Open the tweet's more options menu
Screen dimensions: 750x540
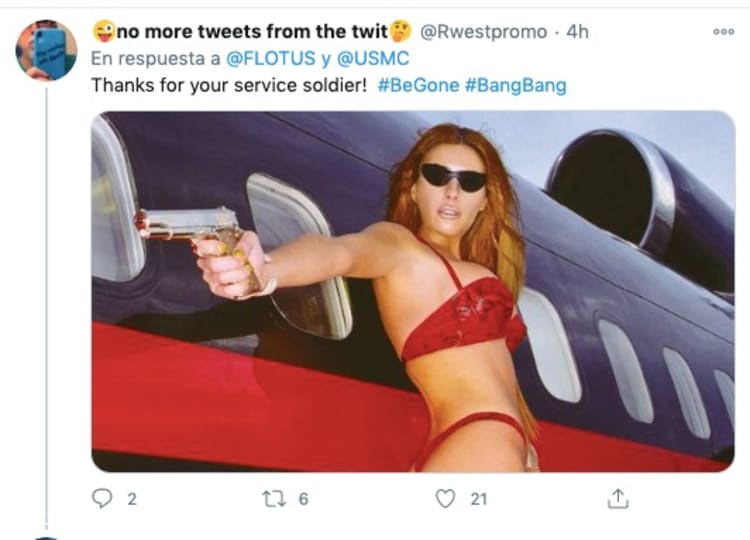[x=723, y=32]
